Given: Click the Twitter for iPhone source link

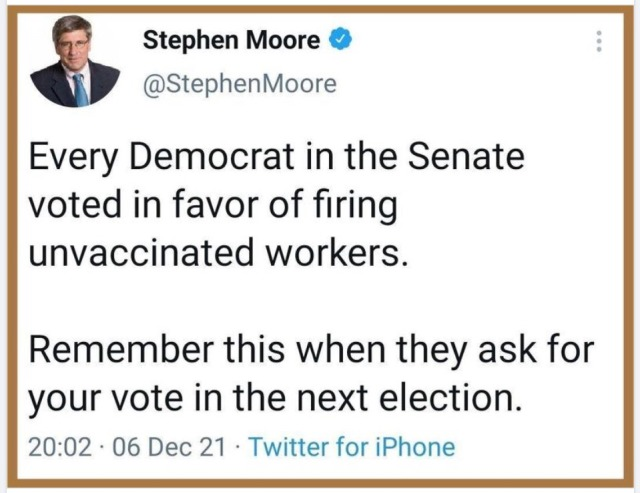Looking at the screenshot, I should (x=350, y=447).
